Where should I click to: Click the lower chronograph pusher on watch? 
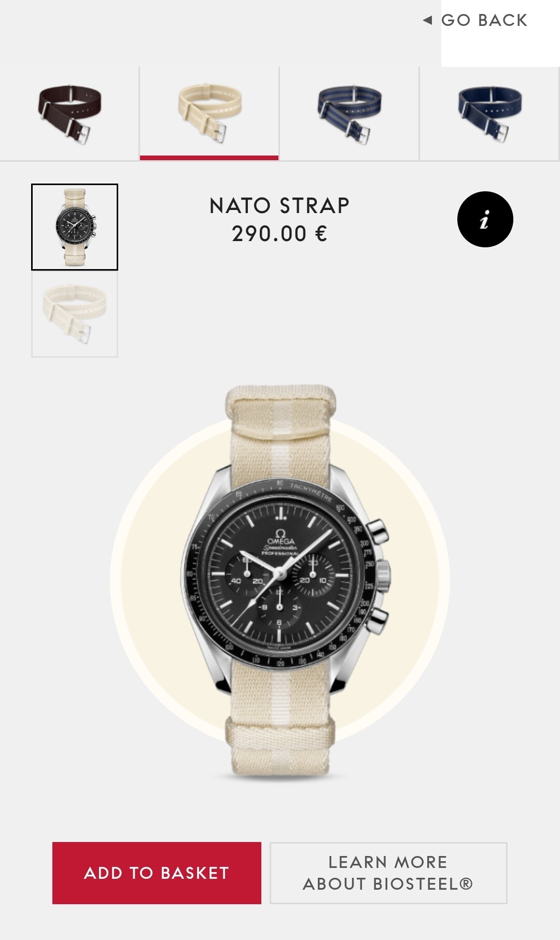point(378,621)
